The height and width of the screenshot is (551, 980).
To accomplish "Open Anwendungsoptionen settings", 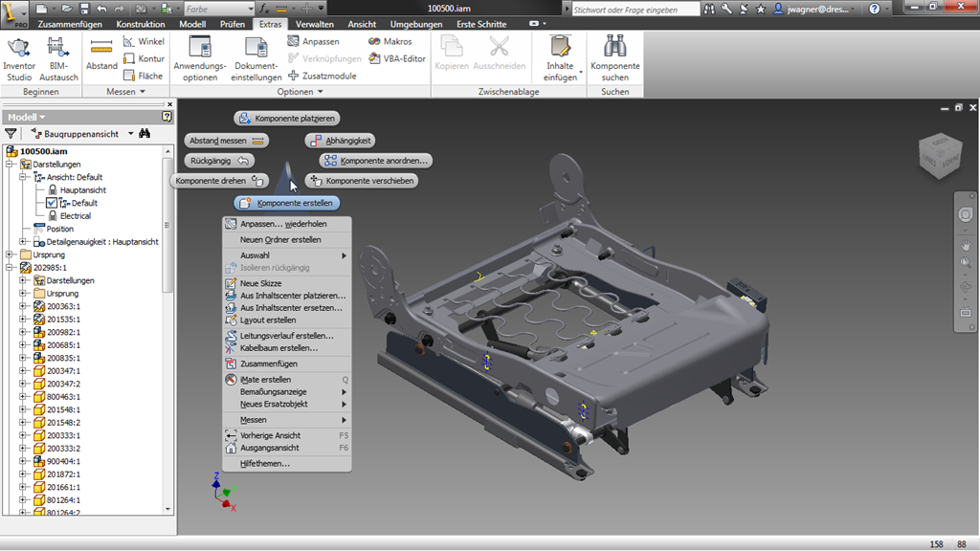I will pos(200,59).
